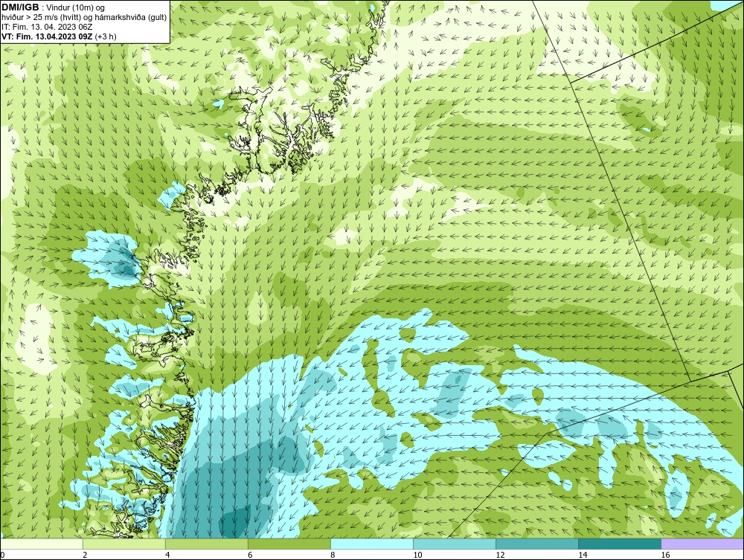Click the light cyan 8–10 legend swatch
The height and width of the screenshot is (560, 744).
[372, 544]
